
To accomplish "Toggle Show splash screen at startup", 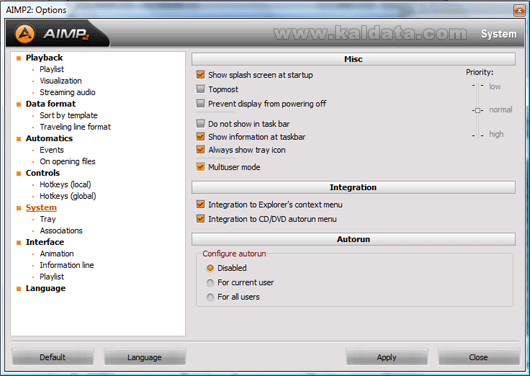I will click(x=200, y=75).
